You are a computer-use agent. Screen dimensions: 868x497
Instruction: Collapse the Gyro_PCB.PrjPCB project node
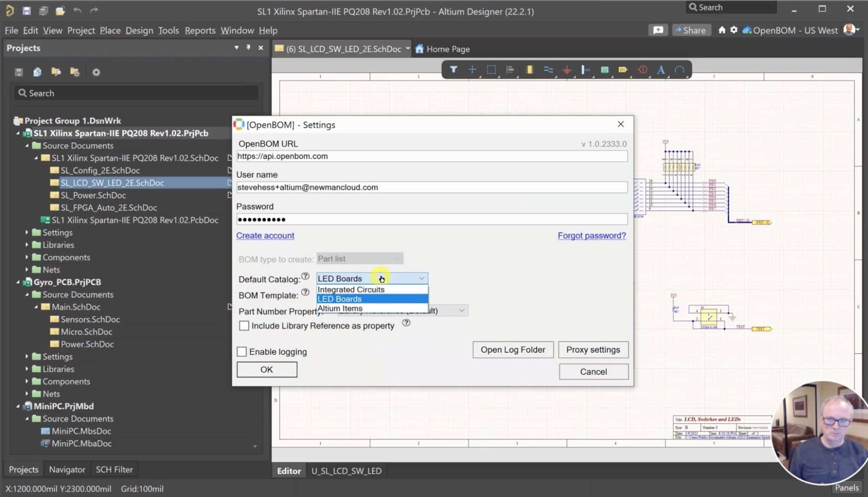[x=18, y=282]
